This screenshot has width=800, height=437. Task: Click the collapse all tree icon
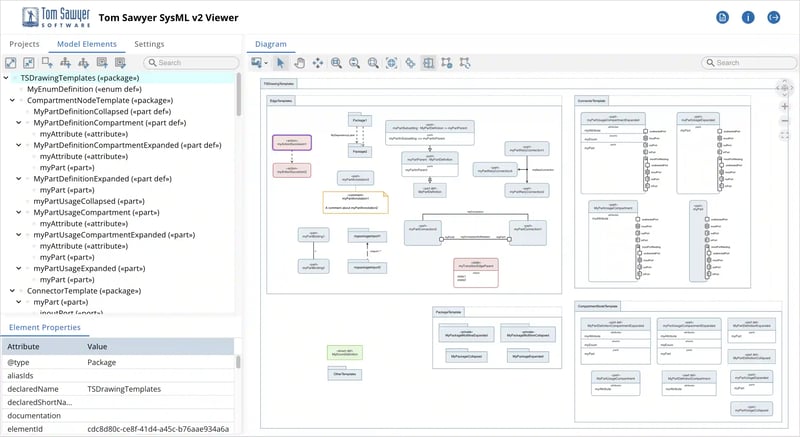29,63
